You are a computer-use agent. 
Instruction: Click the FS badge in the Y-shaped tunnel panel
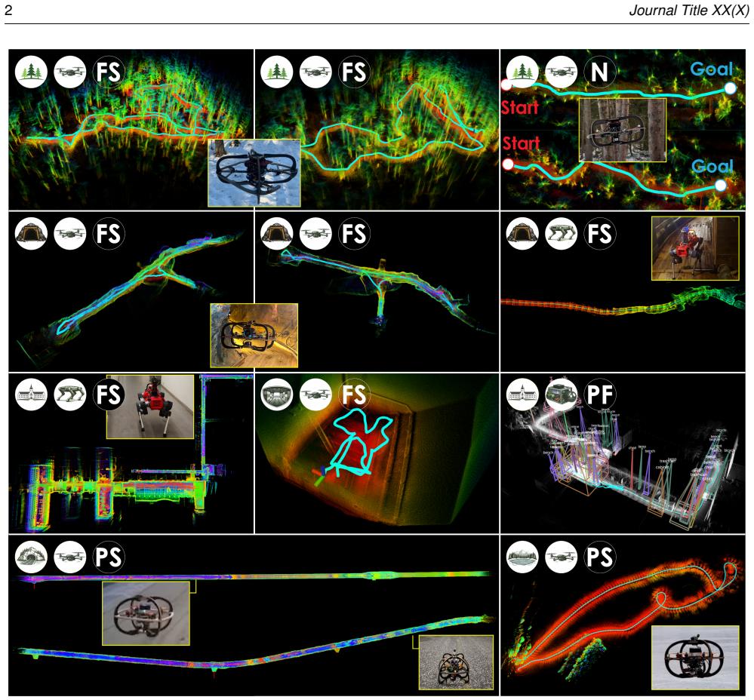(x=109, y=234)
